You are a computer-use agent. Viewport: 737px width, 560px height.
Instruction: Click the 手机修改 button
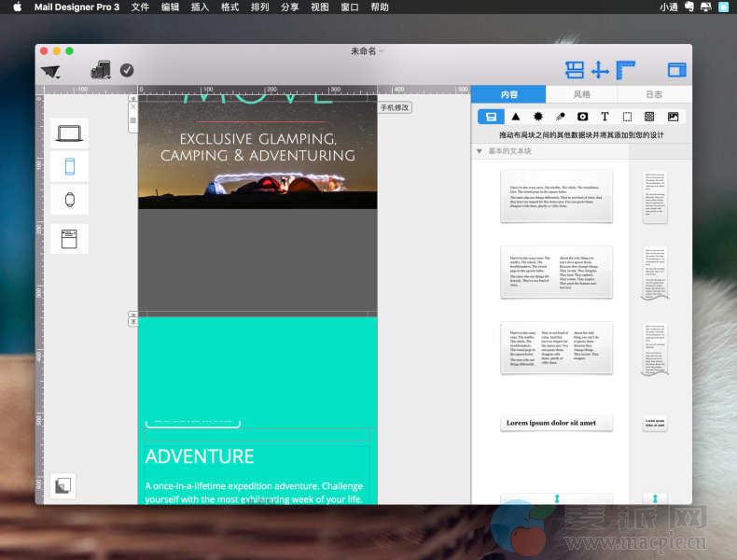(x=395, y=107)
